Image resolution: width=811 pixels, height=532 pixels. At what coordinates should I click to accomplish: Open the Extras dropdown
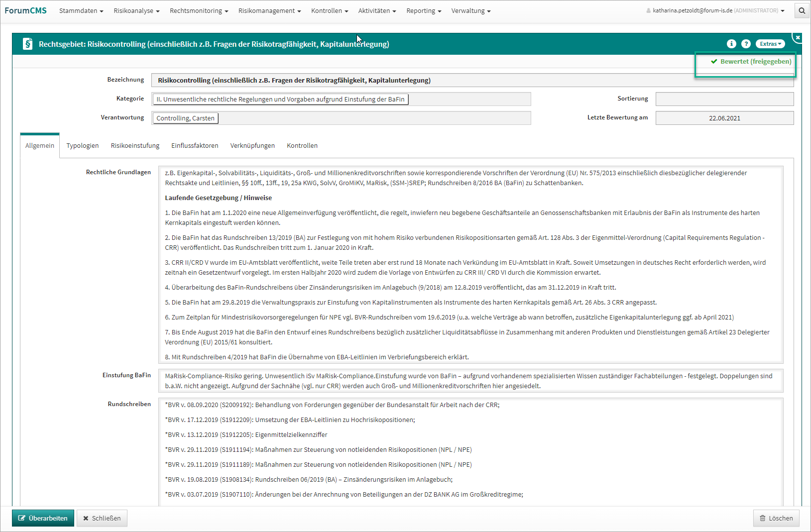point(770,44)
